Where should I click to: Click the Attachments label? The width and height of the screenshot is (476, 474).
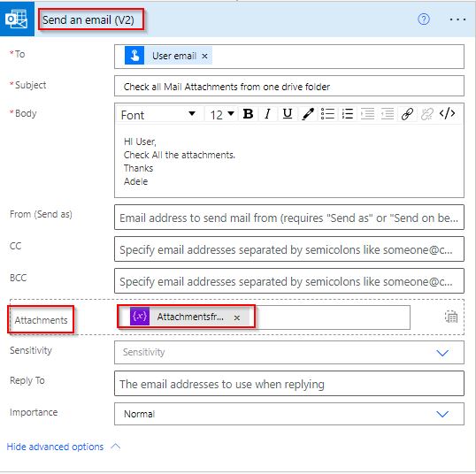click(41, 320)
